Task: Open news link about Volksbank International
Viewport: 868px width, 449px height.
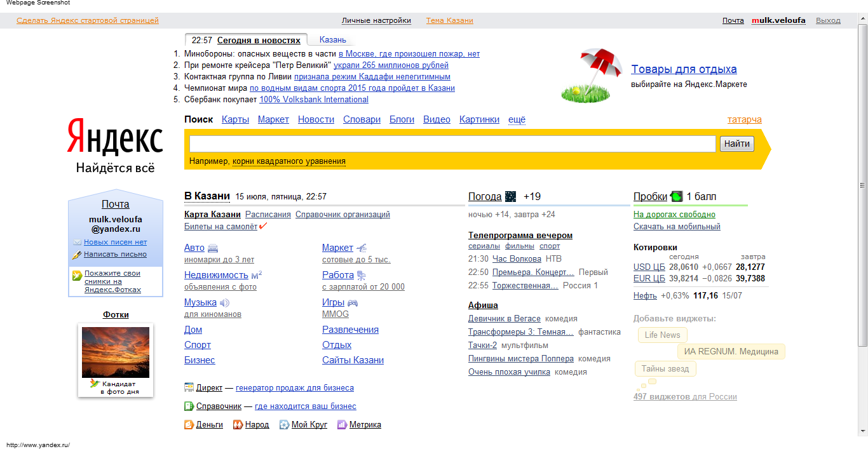Action: tap(314, 99)
